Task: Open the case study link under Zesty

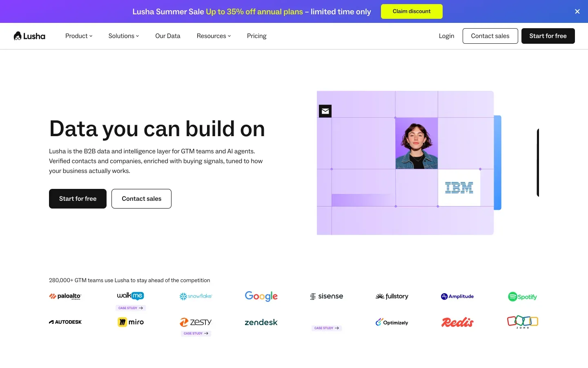Action: (196, 334)
